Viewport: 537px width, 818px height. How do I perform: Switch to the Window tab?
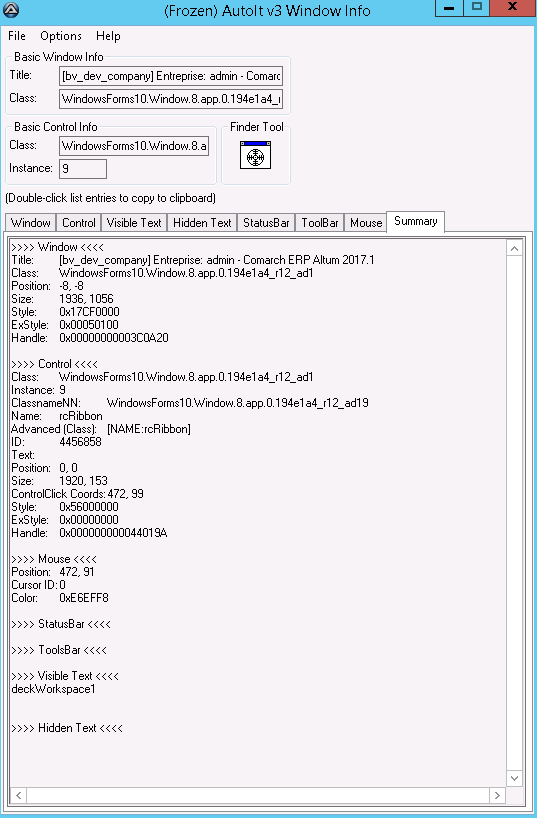[30, 223]
